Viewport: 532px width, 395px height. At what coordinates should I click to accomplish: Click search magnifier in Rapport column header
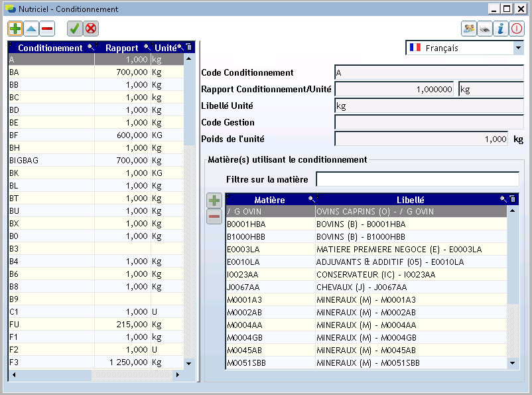147,47
